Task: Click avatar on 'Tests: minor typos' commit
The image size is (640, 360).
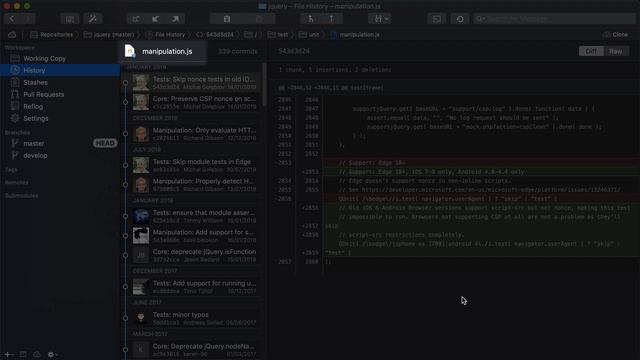Action: tap(141, 318)
